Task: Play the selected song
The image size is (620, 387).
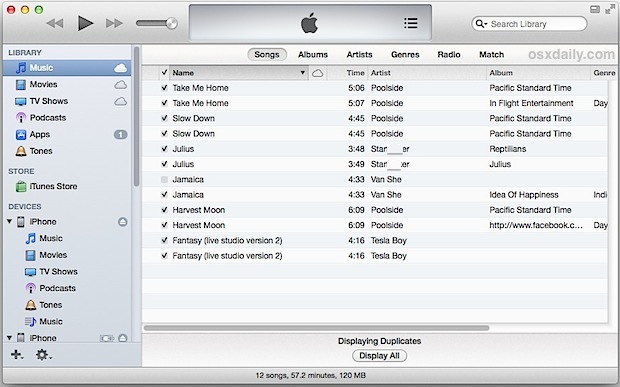Action: click(x=85, y=23)
